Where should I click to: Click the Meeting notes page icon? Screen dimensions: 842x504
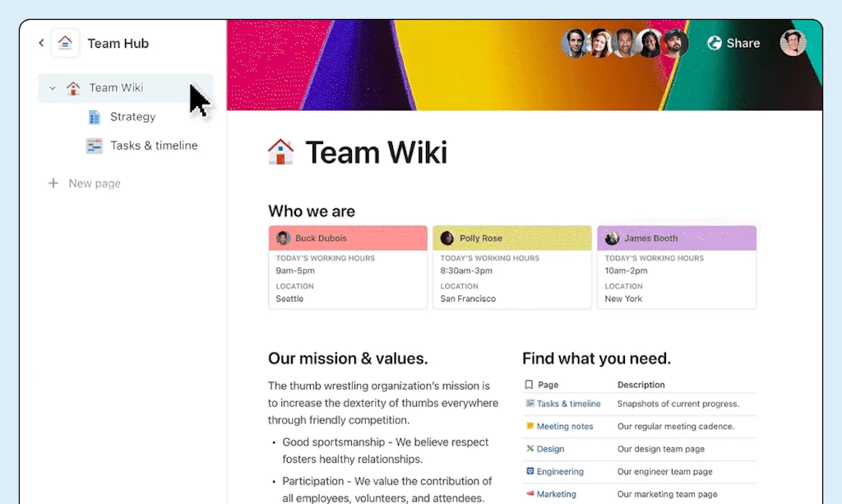(x=529, y=426)
